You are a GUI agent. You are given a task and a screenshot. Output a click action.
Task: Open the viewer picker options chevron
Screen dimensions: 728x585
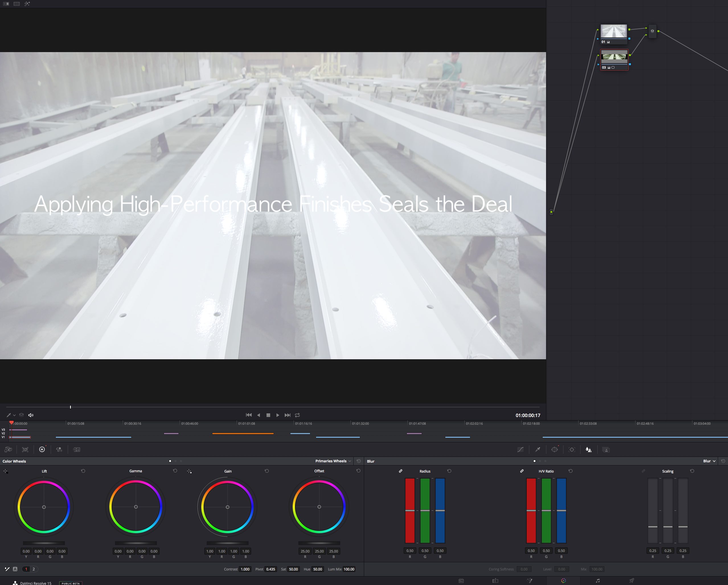click(15, 416)
